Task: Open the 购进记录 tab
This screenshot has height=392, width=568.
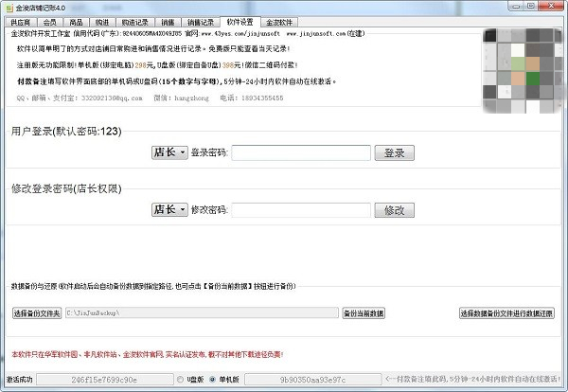Action: (x=135, y=21)
